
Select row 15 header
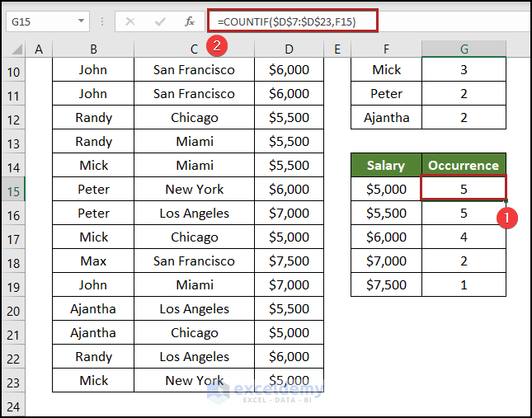point(13,189)
